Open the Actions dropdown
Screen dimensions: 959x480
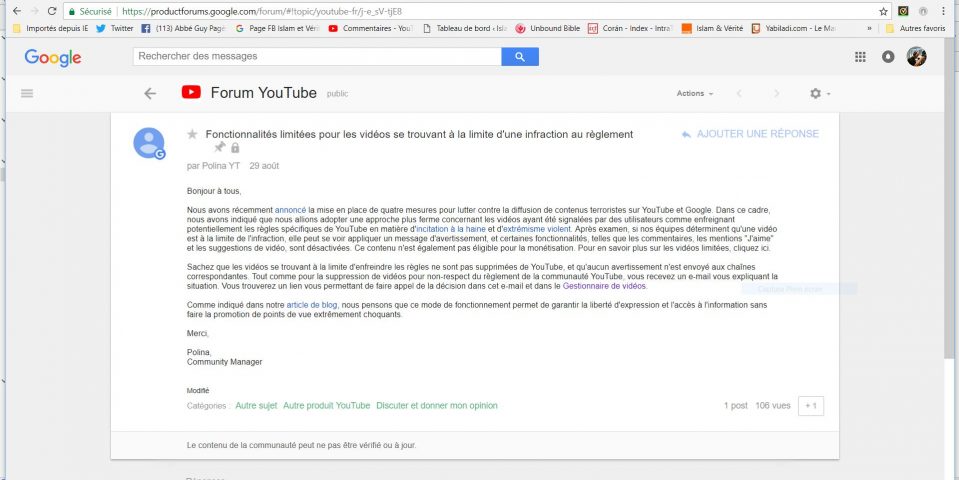coord(695,94)
